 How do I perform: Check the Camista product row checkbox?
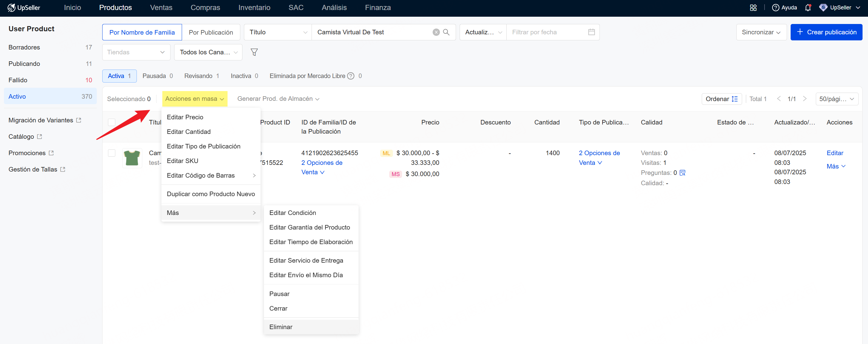click(112, 153)
